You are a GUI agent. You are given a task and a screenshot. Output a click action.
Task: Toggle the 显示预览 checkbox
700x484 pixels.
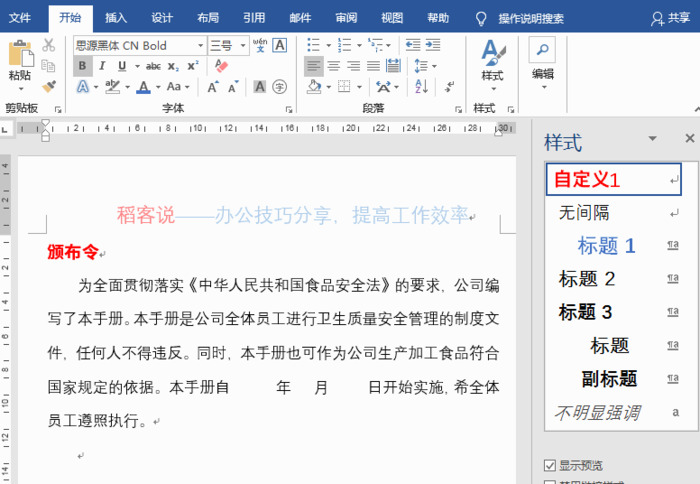[550, 465]
